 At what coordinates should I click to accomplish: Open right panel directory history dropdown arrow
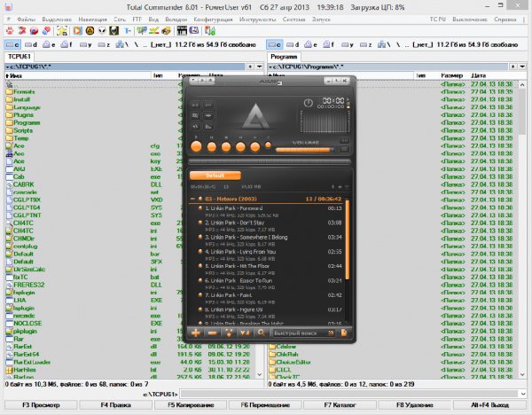point(522,67)
